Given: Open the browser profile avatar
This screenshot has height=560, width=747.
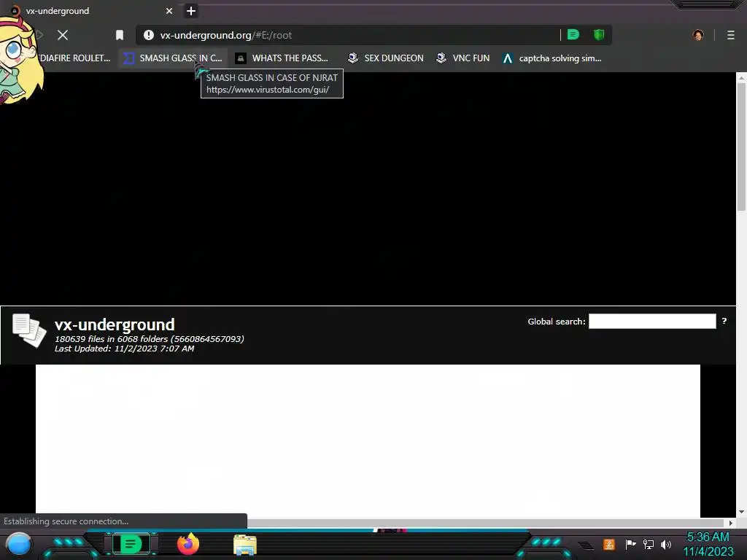Looking at the screenshot, I should click(698, 35).
